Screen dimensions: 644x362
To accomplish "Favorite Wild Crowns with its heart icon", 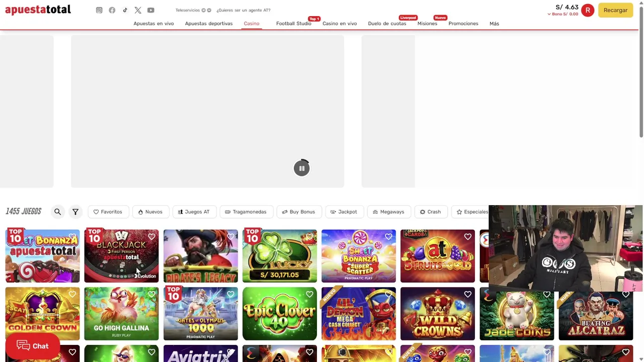I will point(467,295).
